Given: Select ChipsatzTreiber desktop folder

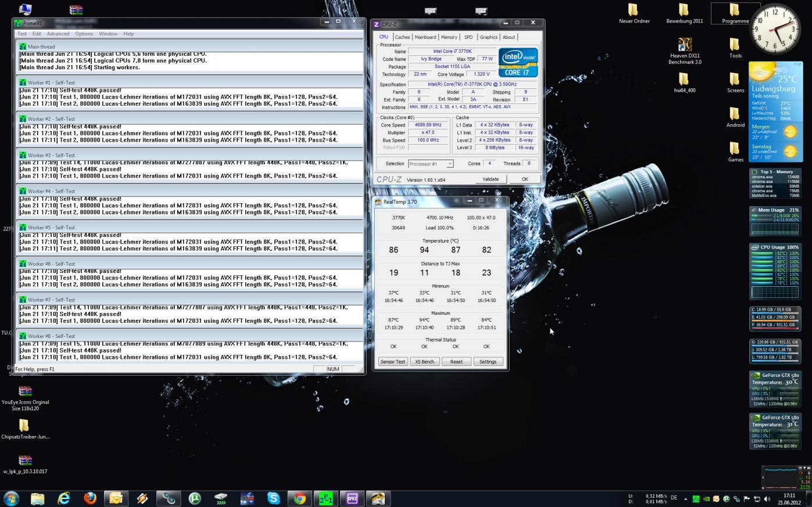Looking at the screenshot, I should click(x=25, y=430).
